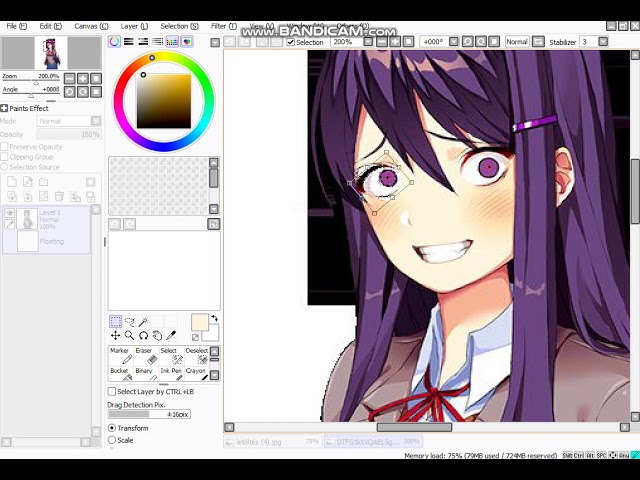Open the layer blending Mode dropdown
Viewport: 640px width, 480px height.
tap(96, 121)
